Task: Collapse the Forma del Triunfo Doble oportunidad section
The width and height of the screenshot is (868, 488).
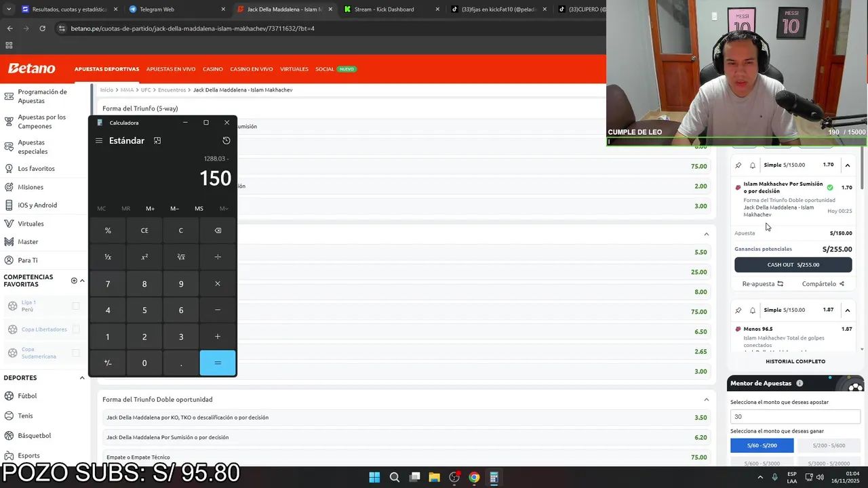Action: click(x=706, y=400)
